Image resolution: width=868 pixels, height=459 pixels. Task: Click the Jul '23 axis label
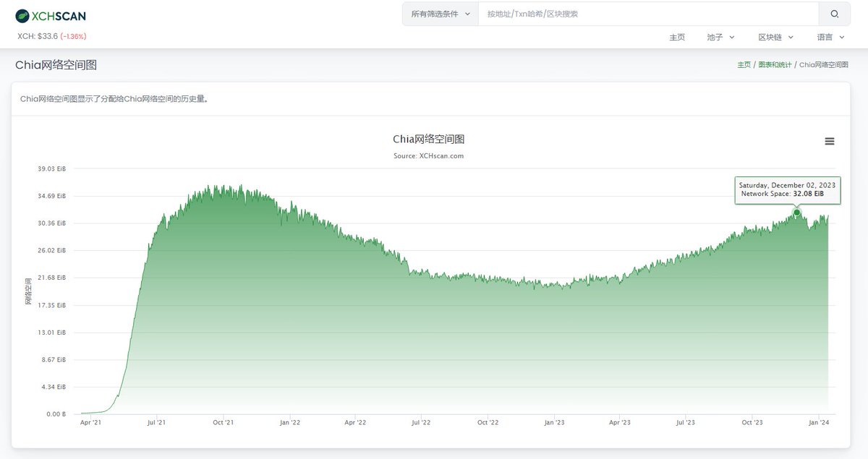click(x=685, y=423)
